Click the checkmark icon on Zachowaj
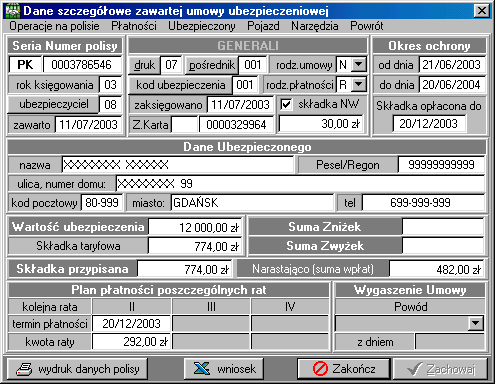495x384 pixels. tap(414, 369)
